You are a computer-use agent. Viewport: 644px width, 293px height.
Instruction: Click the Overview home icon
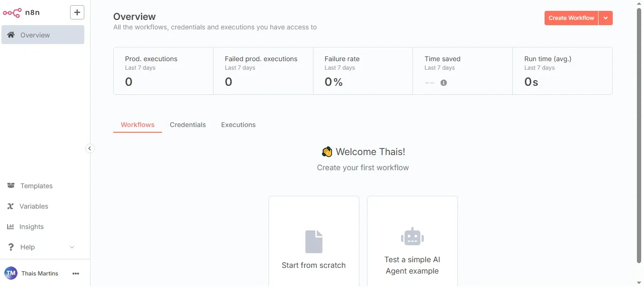(x=10, y=35)
